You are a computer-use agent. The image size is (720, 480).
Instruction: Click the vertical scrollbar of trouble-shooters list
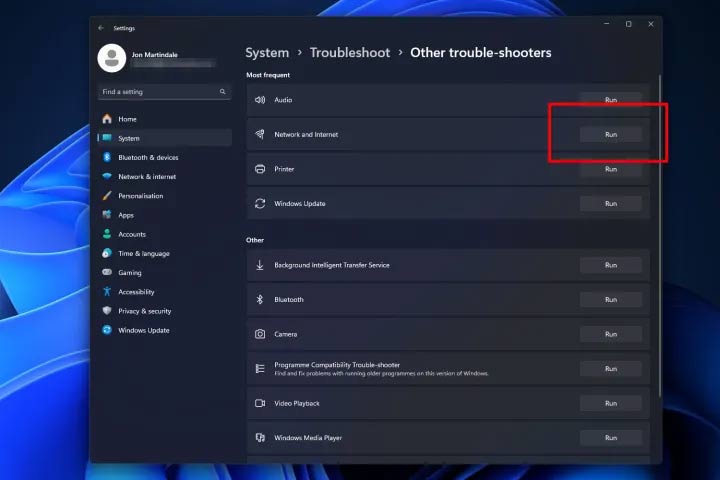(x=660, y=234)
